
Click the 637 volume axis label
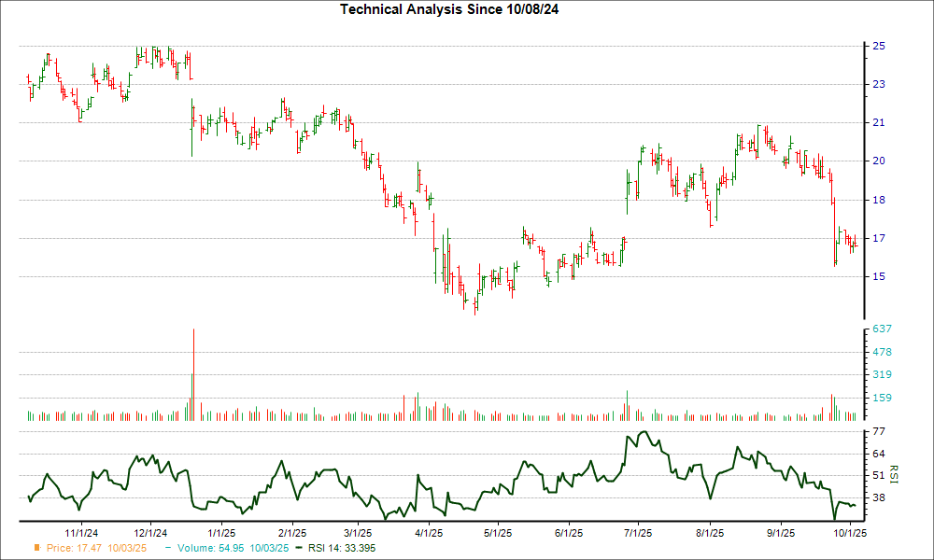(x=883, y=329)
